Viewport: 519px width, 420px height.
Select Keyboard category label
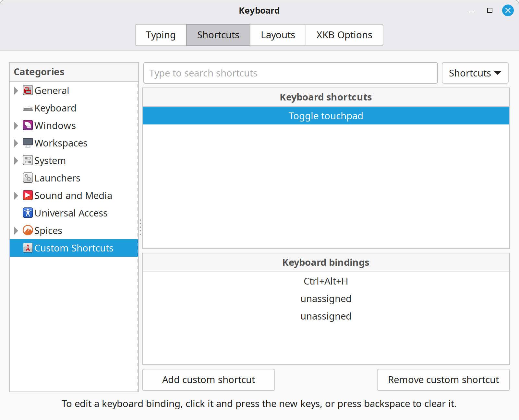[55, 108]
